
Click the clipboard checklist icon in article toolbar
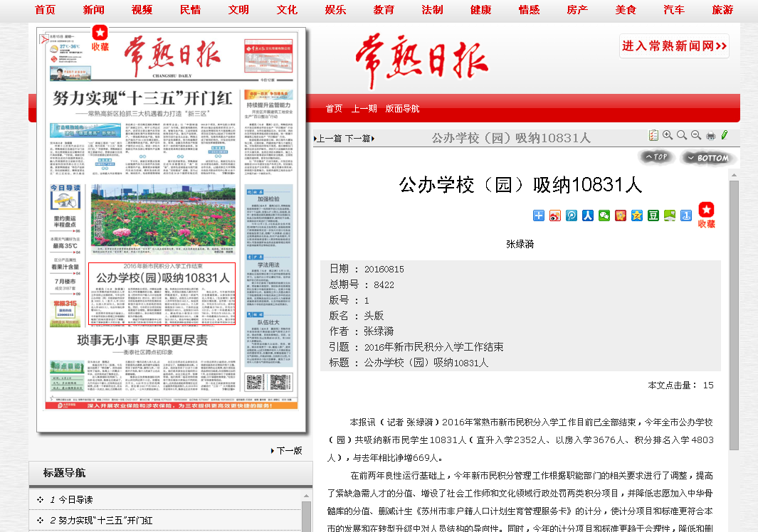[x=653, y=135]
